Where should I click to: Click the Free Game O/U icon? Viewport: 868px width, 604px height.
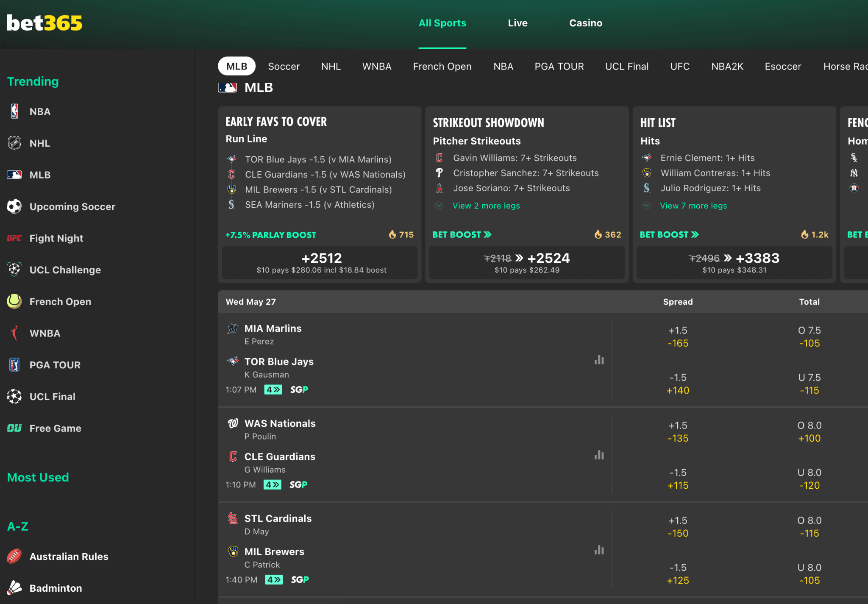click(14, 428)
